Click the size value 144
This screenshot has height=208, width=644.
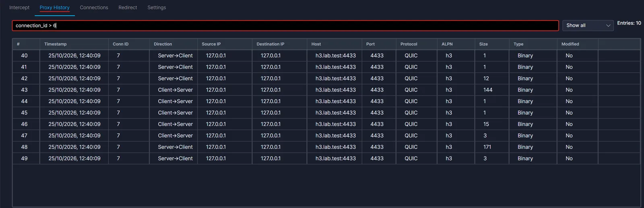(x=488, y=90)
